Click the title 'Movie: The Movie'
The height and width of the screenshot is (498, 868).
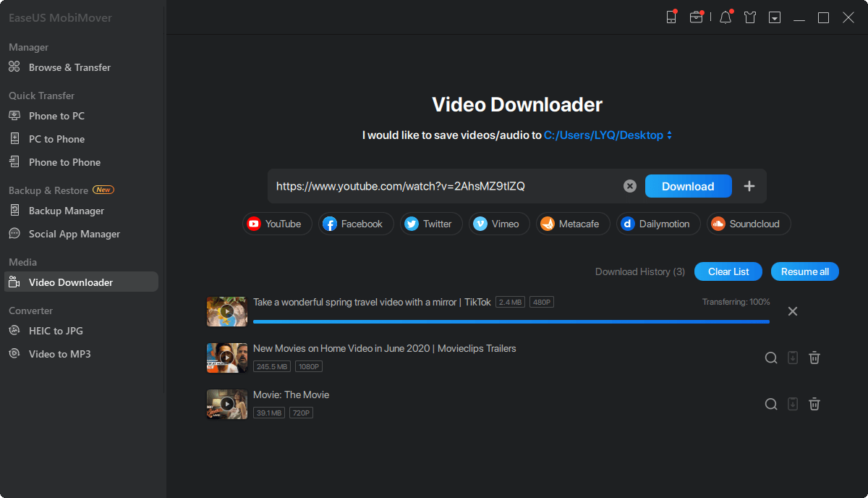(291, 394)
